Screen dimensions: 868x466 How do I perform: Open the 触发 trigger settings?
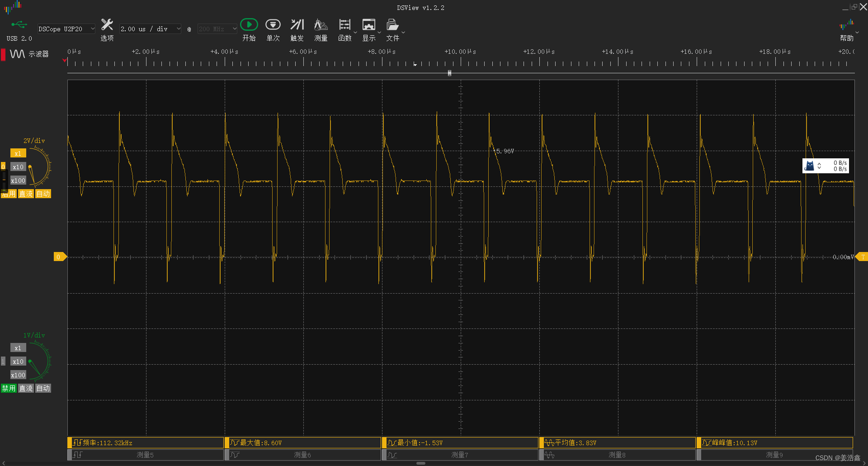tap(297, 24)
